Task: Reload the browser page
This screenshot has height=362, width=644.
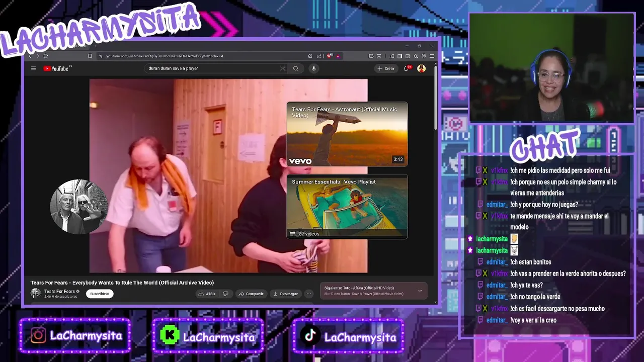Action: click(46, 56)
